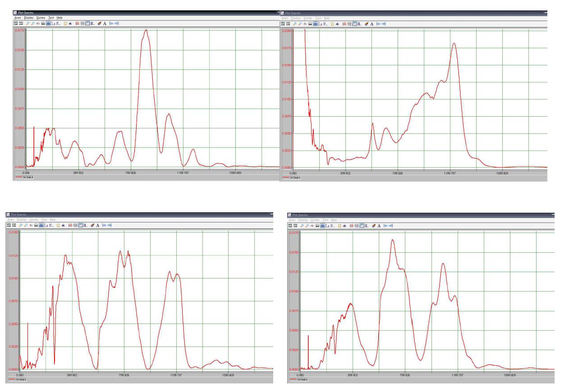
Task: Click letter A text icon in top-right window
Action: [372, 24]
